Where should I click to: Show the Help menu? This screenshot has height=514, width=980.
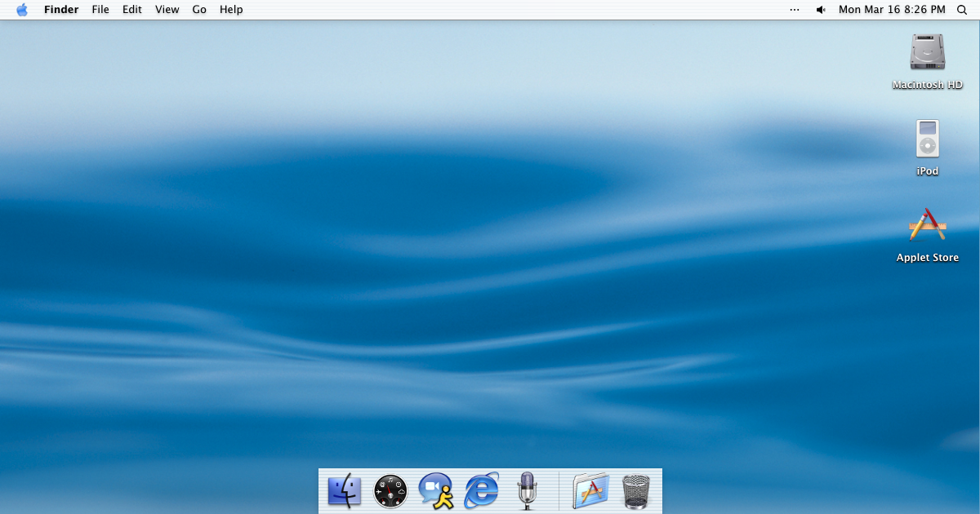[231, 10]
